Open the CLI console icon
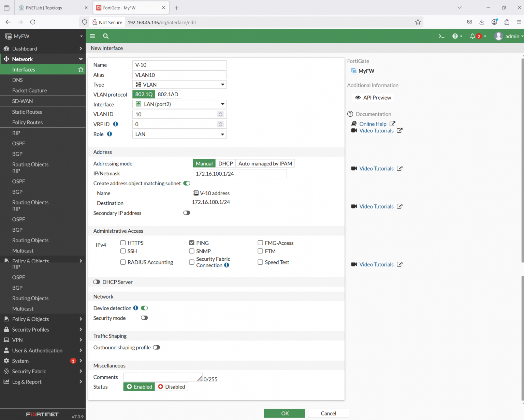Screen dimensions: 524x420 441,36
